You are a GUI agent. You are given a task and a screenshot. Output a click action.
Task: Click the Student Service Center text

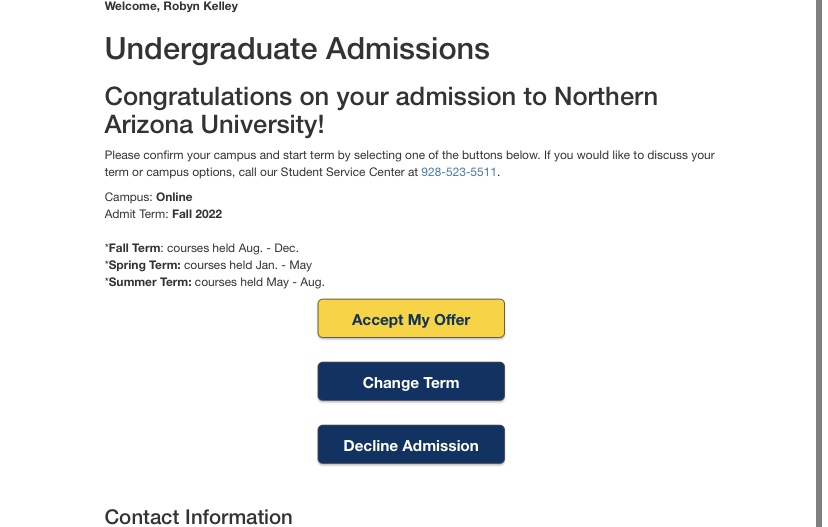tap(344, 172)
